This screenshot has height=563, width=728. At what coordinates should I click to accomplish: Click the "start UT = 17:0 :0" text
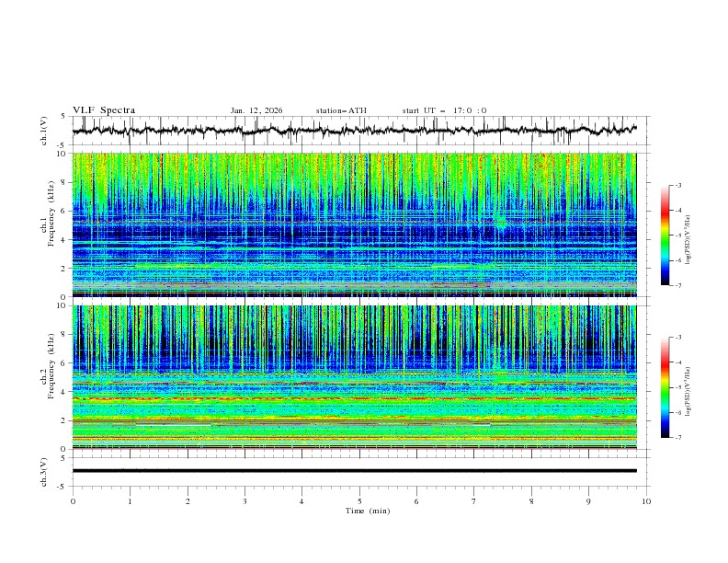pos(444,110)
